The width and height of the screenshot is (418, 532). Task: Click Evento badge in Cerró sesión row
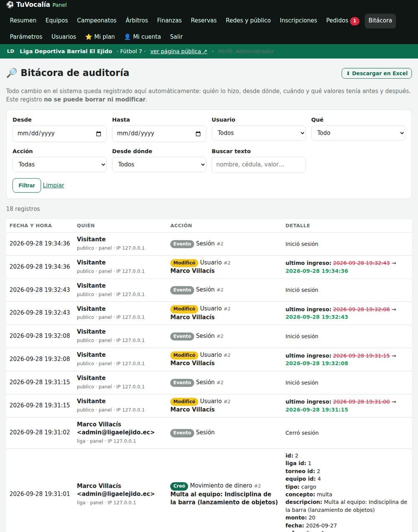tap(182, 433)
